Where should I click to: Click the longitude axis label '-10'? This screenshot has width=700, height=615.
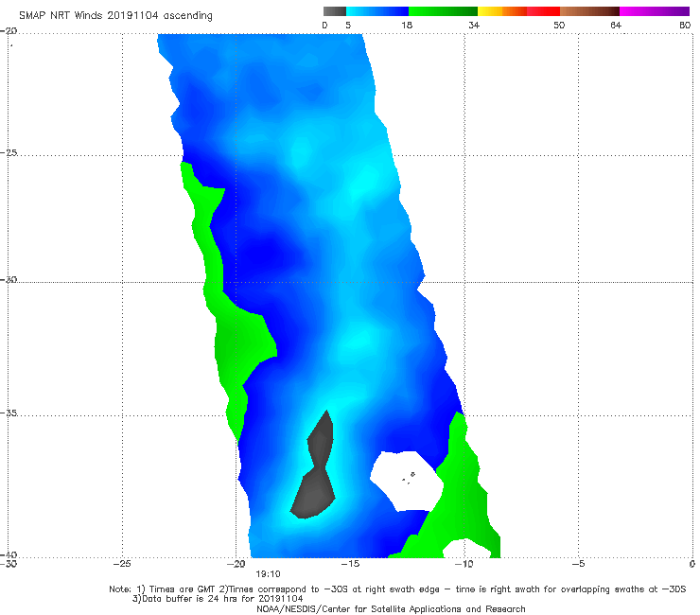(x=464, y=564)
